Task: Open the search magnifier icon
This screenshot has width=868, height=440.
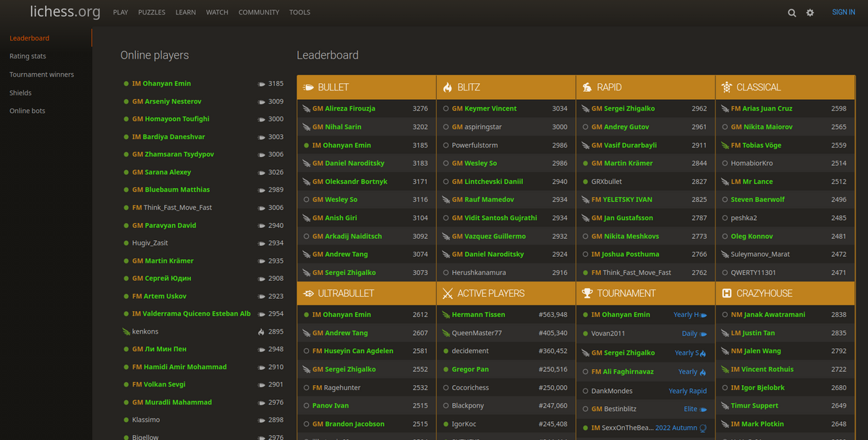Action: (x=792, y=12)
